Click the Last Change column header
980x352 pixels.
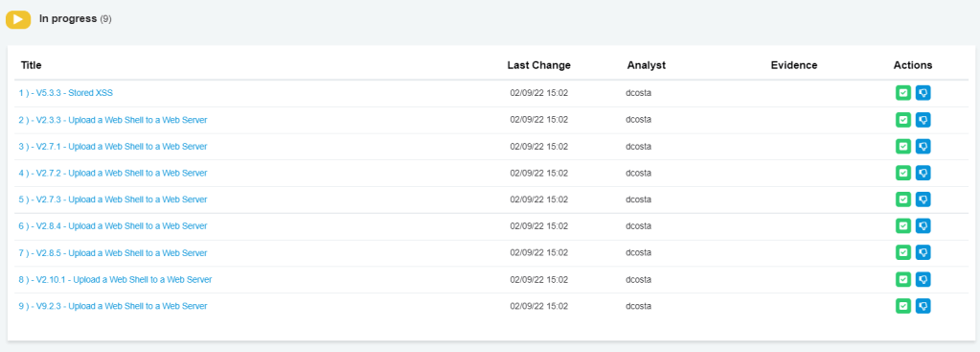tap(538, 65)
